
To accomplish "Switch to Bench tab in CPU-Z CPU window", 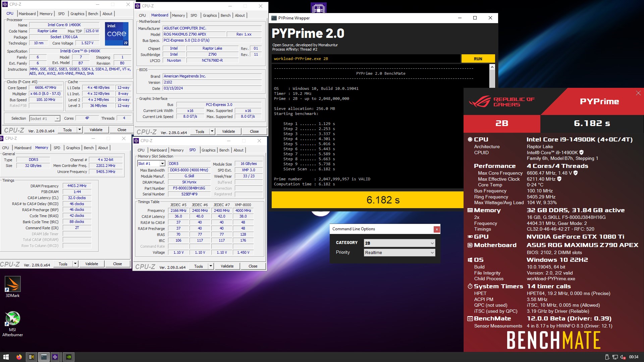I will [x=93, y=14].
